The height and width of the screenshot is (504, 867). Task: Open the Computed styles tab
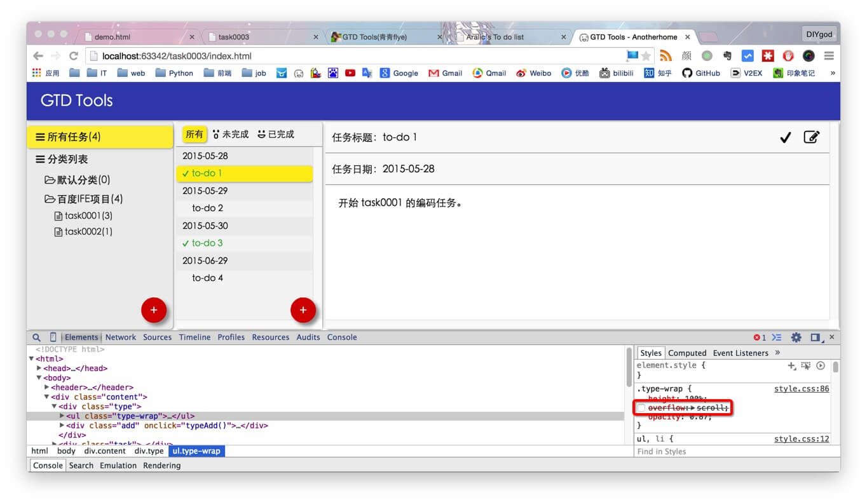[687, 353]
